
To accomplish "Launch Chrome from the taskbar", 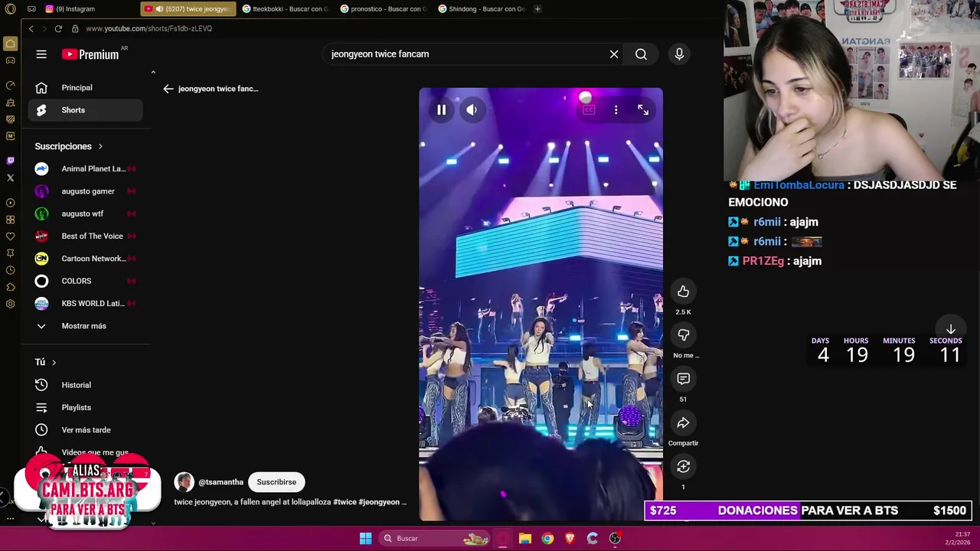I will [547, 539].
